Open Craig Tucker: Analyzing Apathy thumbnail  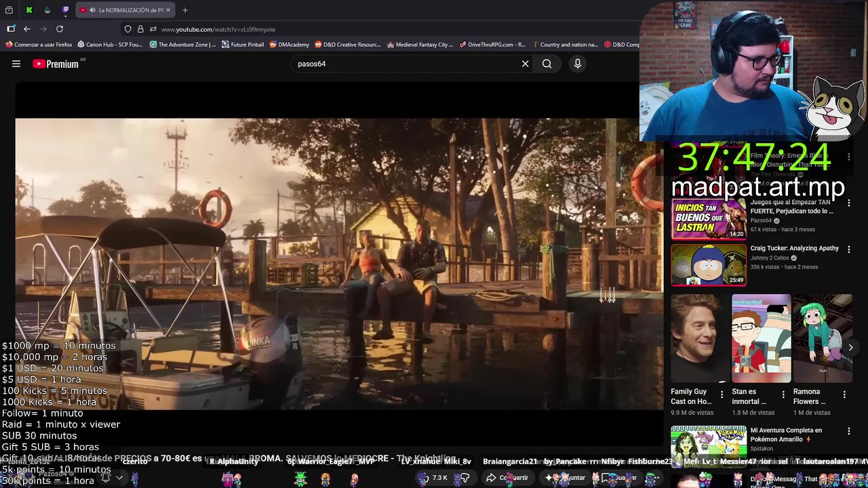pos(709,265)
